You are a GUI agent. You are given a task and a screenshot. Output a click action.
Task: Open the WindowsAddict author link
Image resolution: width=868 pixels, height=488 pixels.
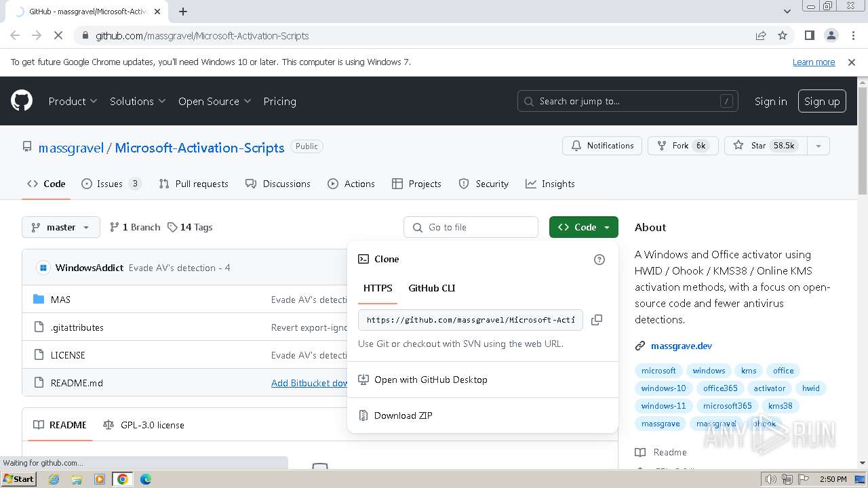coord(90,268)
